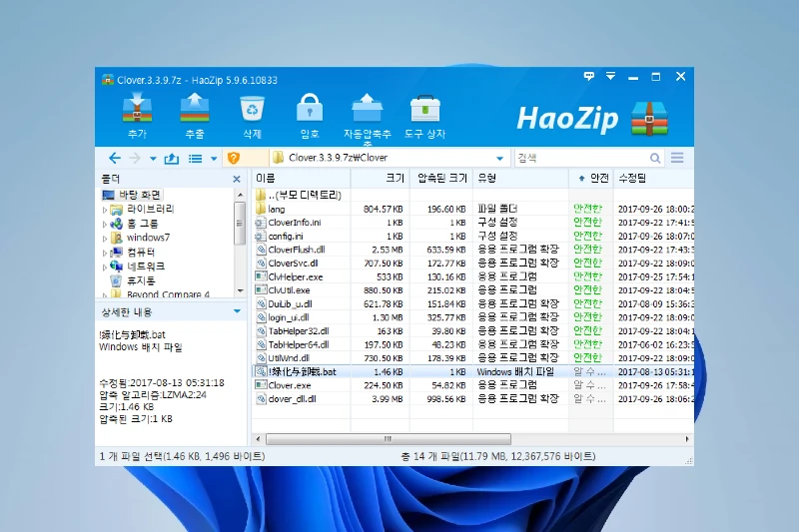Image resolution: width=799 pixels, height=532 pixels.
Task: Click the 자동압축 self-extract icon
Action: [367, 108]
